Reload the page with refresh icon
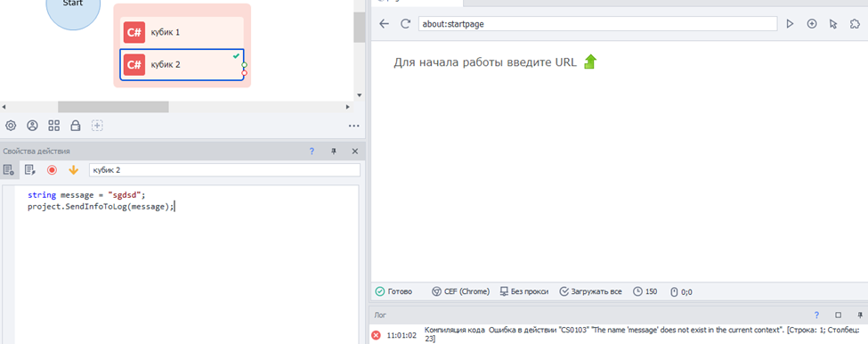The width and height of the screenshot is (868, 344). (x=405, y=24)
